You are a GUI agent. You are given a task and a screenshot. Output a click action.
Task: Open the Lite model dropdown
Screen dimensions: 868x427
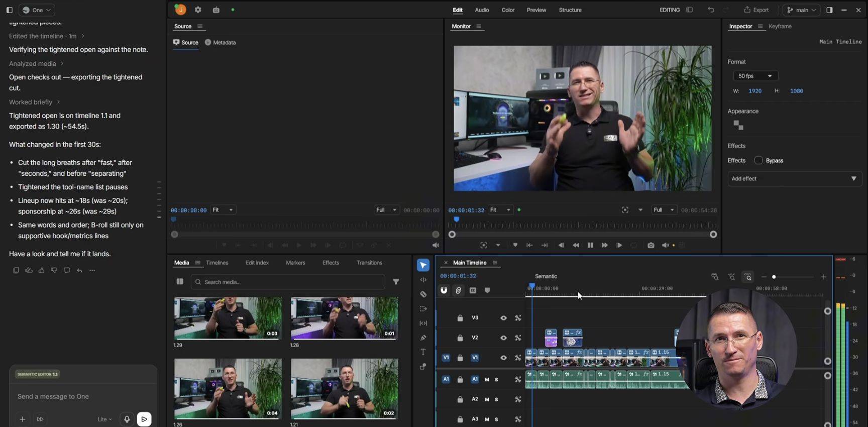[x=104, y=419]
